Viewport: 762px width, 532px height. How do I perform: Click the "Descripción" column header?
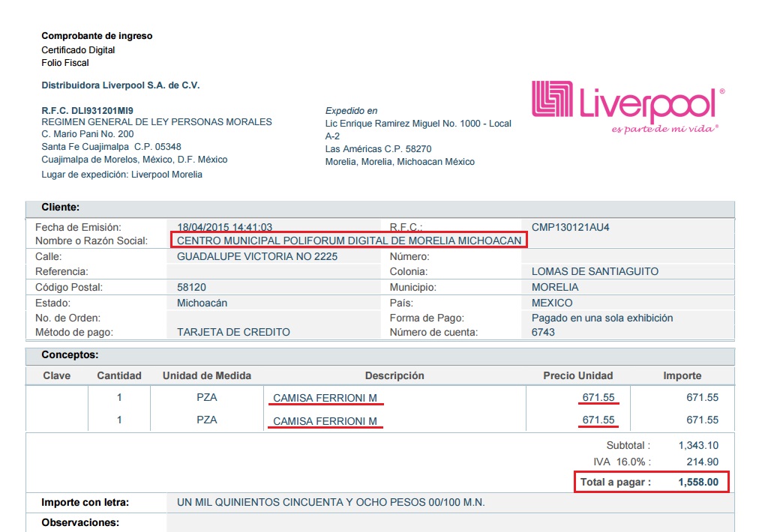394,375
